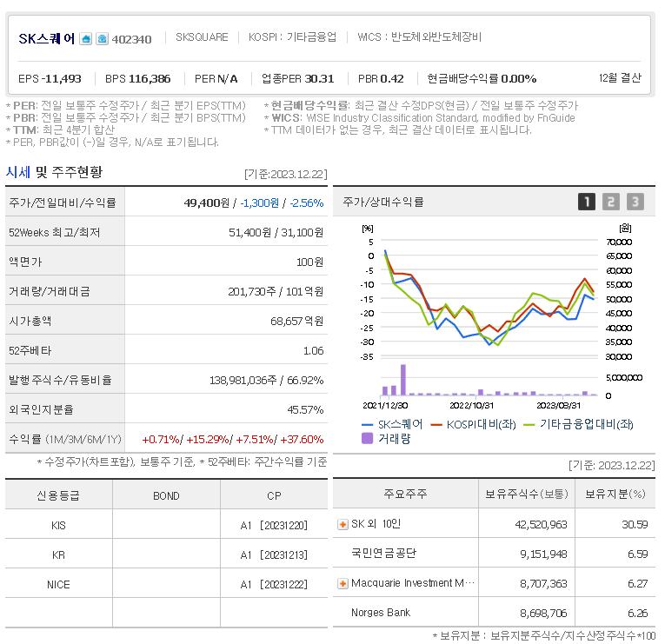Click KOSPI : 기타금융업 label
The height and width of the screenshot is (644, 665).
coord(292,37)
